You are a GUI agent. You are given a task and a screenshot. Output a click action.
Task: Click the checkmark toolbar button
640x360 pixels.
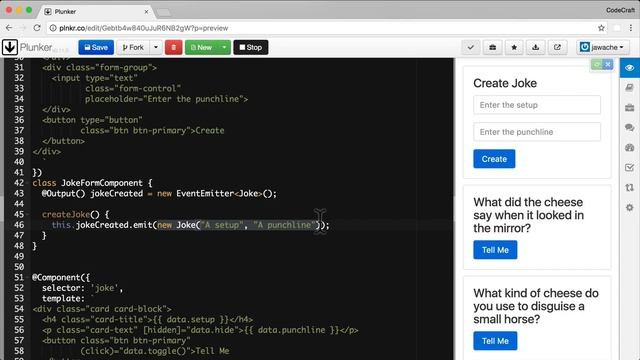pos(471,47)
